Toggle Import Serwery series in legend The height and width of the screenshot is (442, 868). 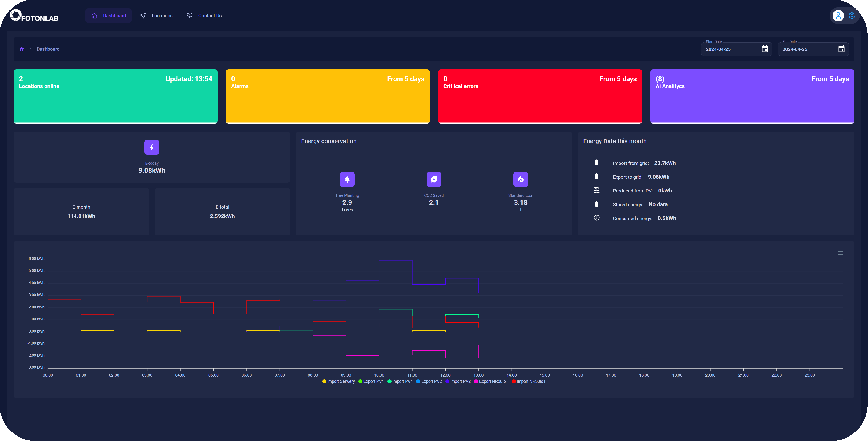point(339,382)
